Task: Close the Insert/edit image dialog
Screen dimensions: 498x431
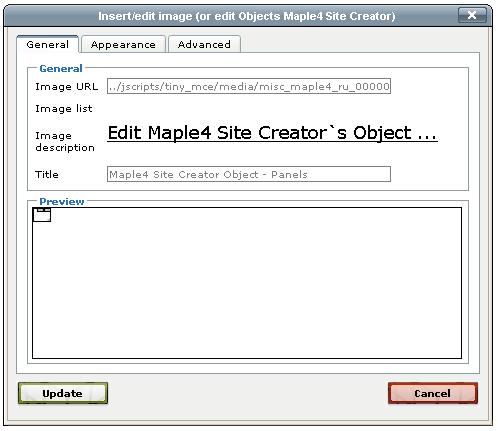Action: 472,15
